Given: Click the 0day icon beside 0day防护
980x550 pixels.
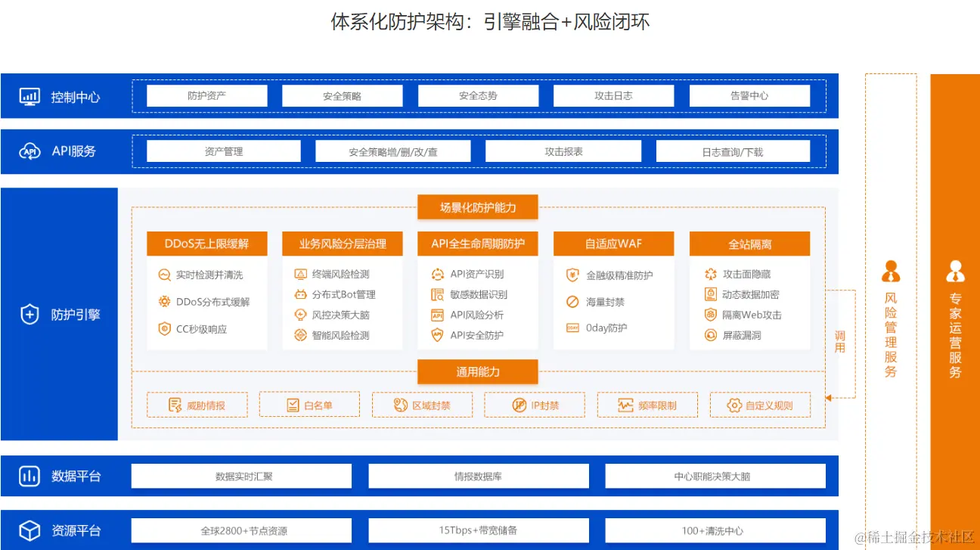Looking at the screenshot, I should pos(572,328).
